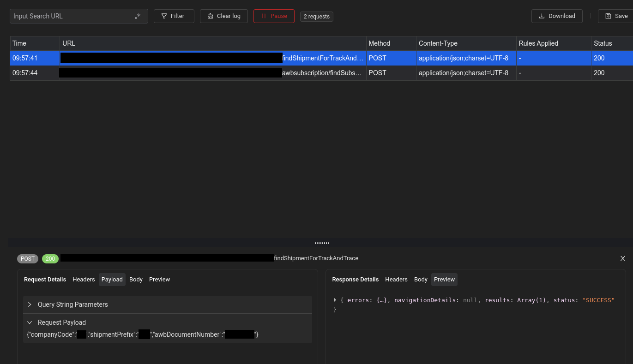Switch to request Body tab

136,280
